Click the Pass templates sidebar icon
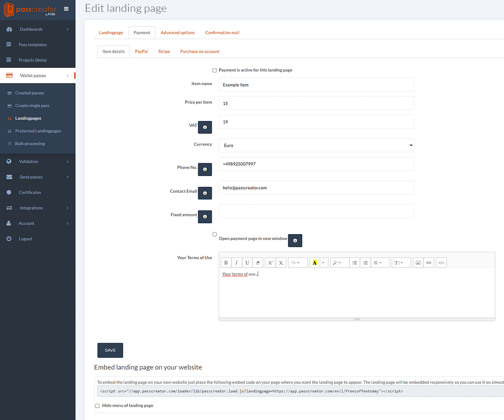 point(9,44)
